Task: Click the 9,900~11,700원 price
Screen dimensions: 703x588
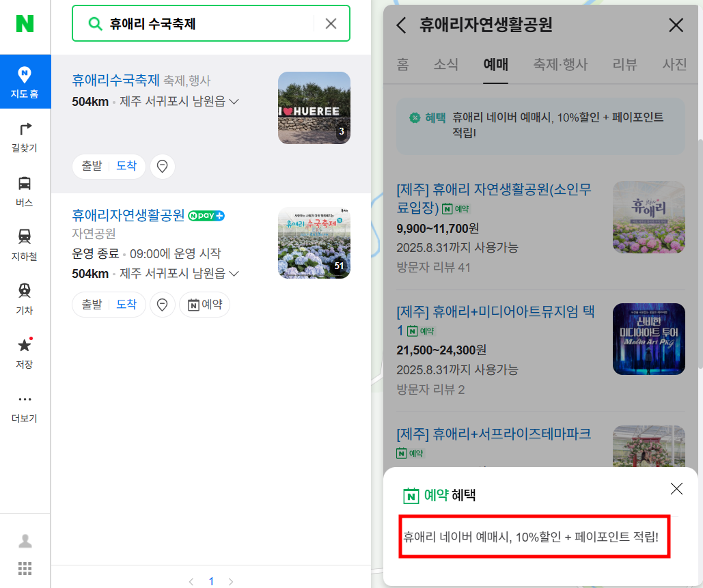Action: [437, 229]
